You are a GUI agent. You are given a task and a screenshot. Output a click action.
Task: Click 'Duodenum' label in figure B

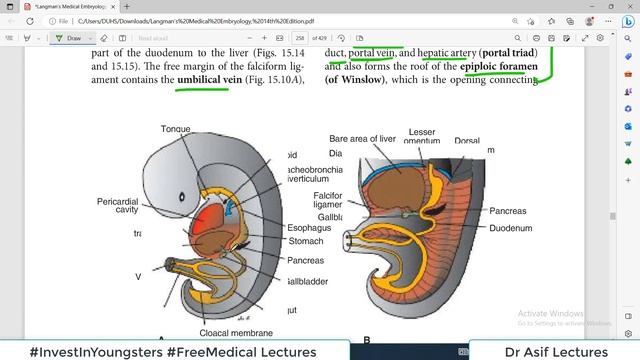[x=511, y=228]
